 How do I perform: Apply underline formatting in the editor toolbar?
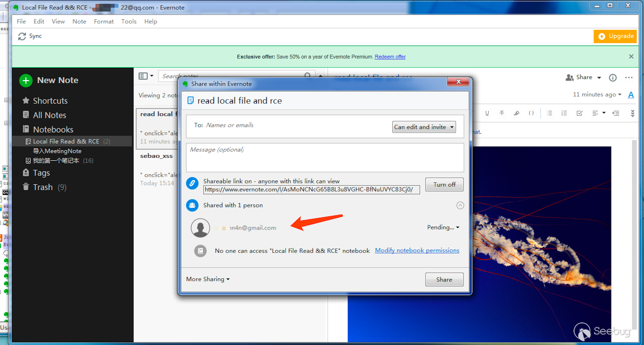click(x=487, y=113)
